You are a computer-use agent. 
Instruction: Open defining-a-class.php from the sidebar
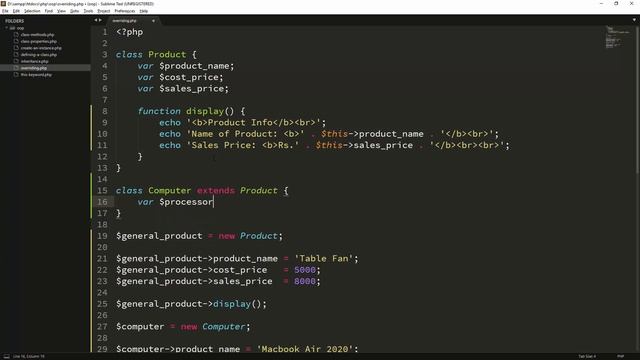point(38,54)
